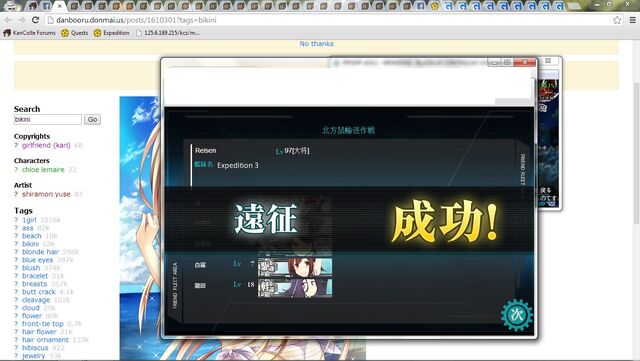Click the address bar URL
The width and height of the screenshot is (640, 361).
click(136, 20)
